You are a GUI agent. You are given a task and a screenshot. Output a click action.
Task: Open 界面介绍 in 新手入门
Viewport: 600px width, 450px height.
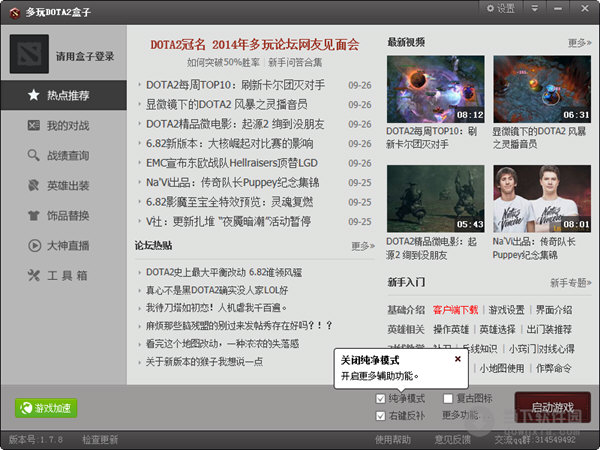(554, 310)
